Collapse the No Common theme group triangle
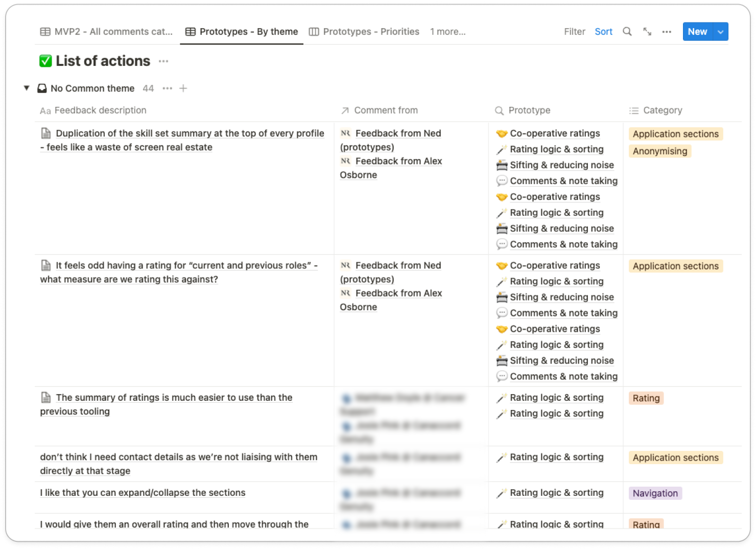The height and width of the screenshot is (549, 756). click(x=27, y=88)
